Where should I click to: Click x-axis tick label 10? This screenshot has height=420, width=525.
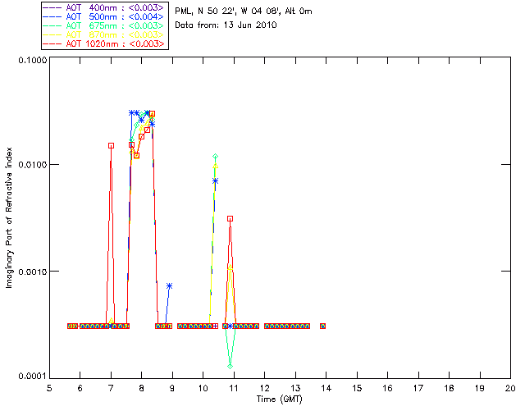(203, 388)
